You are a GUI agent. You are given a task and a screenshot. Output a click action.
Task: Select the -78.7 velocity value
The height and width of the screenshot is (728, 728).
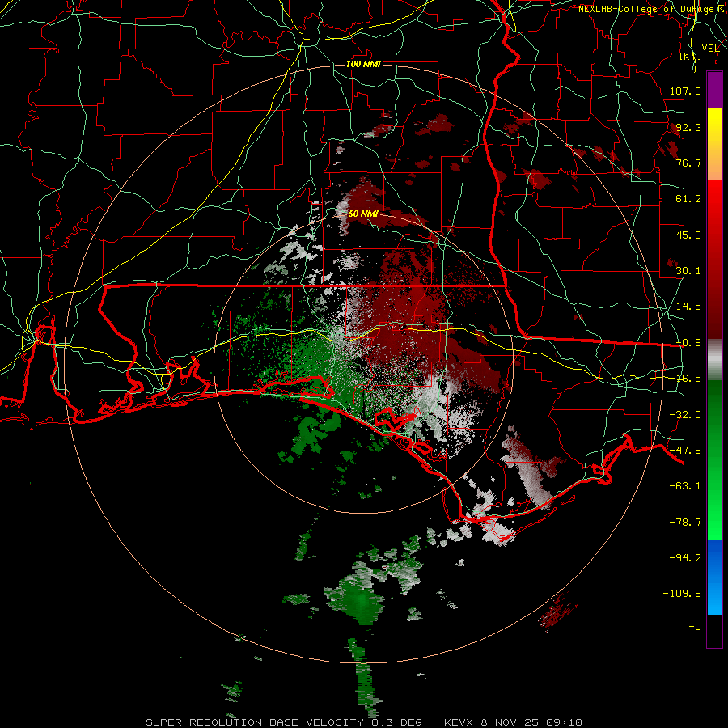(x=685, y=523)
